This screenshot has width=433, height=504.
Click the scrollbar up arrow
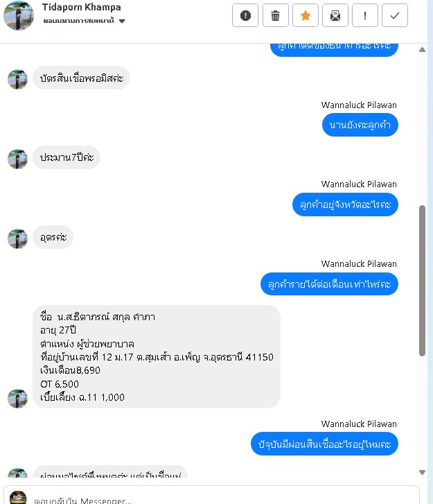tap(422, 49)
